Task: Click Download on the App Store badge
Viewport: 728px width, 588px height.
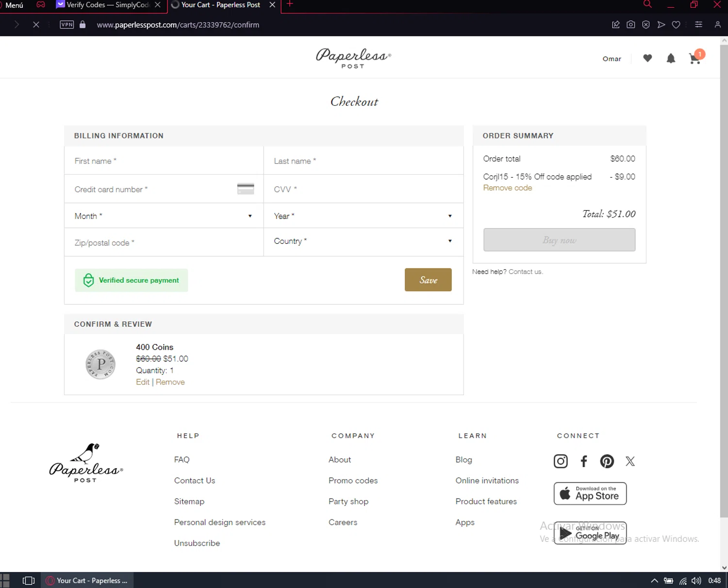Action: click(x=590, y=493)
